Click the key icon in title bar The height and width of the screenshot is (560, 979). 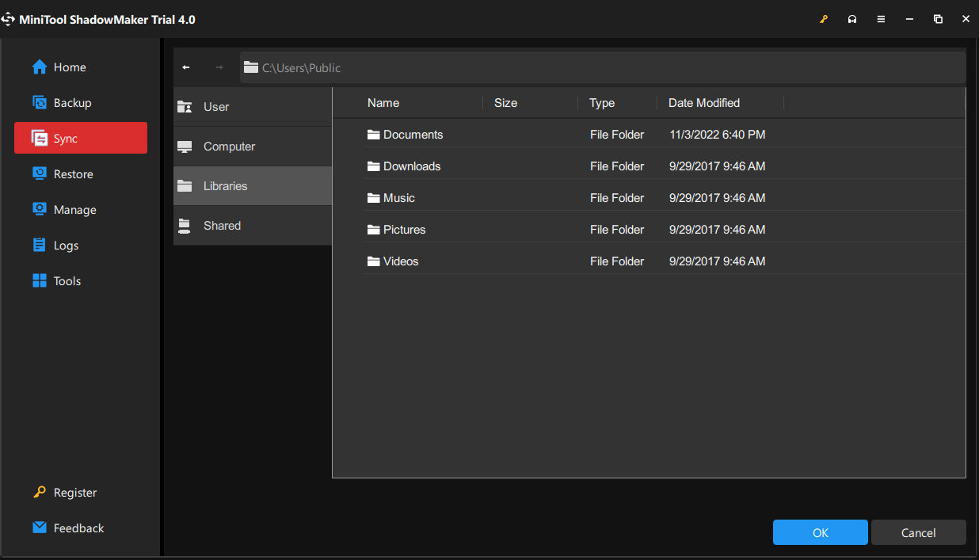point(824,19)
